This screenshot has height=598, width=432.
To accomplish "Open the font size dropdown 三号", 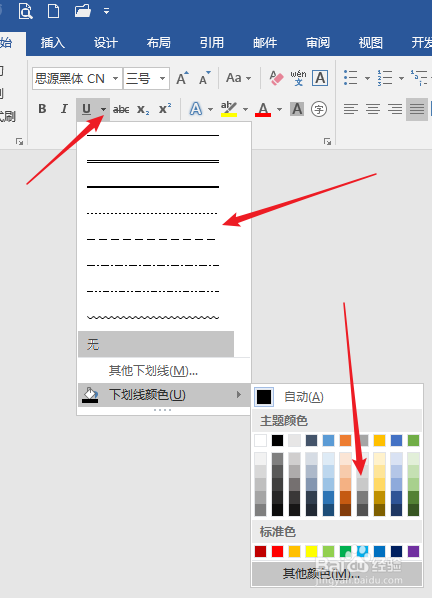I will point(162,79).
